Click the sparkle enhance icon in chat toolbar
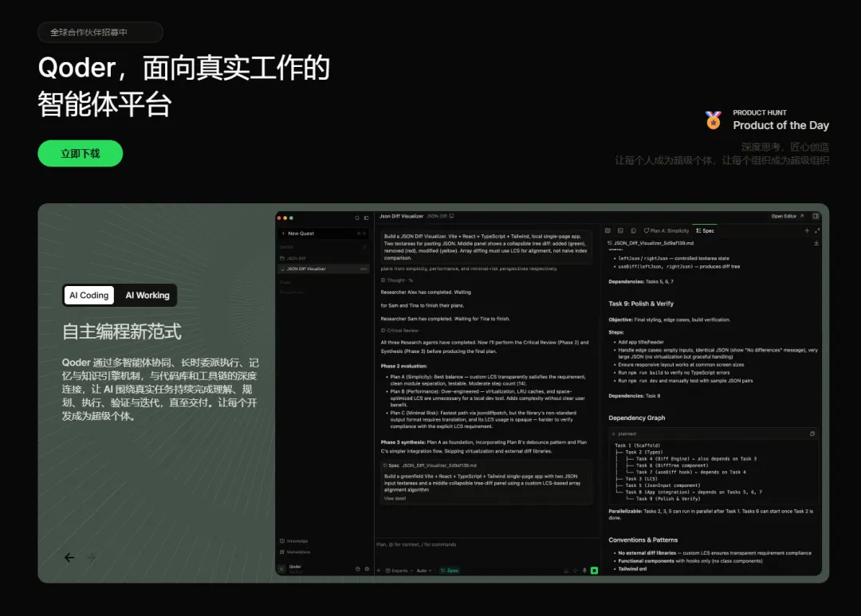The image size is (861, 616). click(x=575, y=571)
